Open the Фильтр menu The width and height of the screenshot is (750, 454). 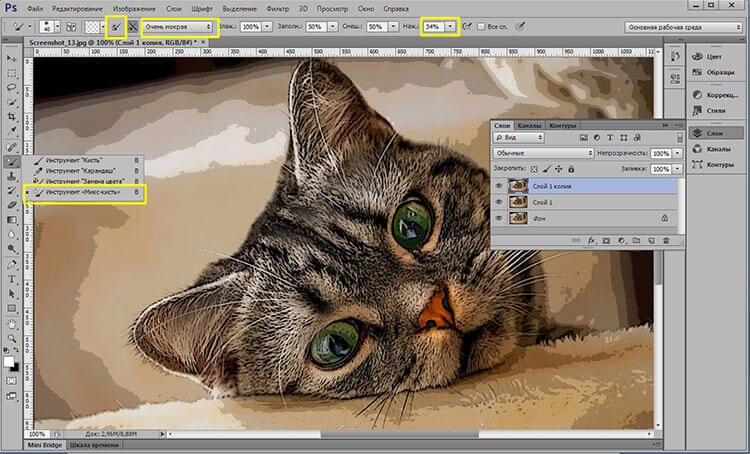point(277,8)
